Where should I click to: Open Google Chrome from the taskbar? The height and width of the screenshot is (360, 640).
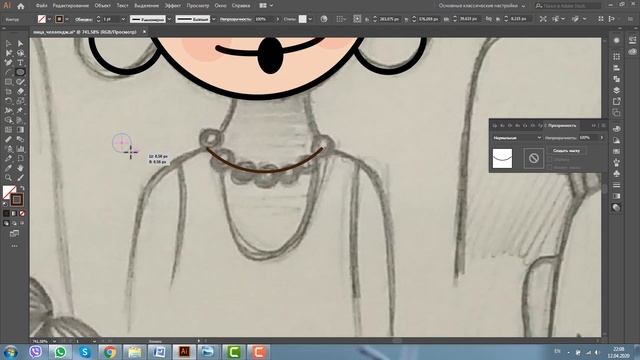click(x=109, y=352)
